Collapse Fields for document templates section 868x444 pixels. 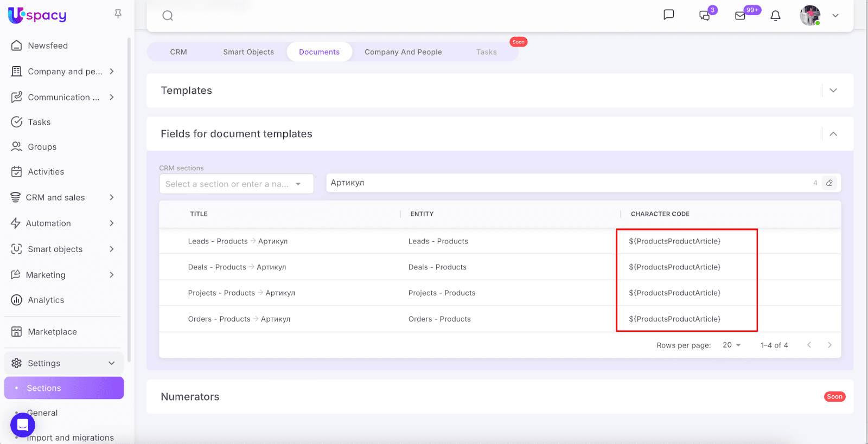pos(833,134)
